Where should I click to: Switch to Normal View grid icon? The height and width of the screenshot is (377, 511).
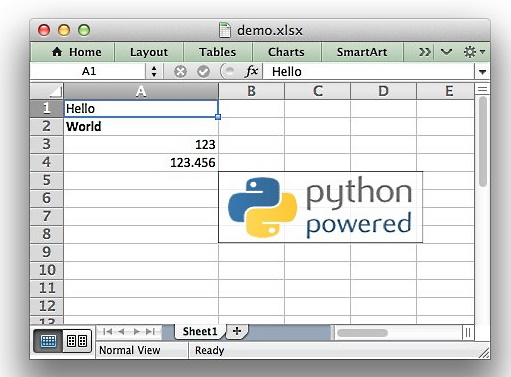click(x=48, y=341)
